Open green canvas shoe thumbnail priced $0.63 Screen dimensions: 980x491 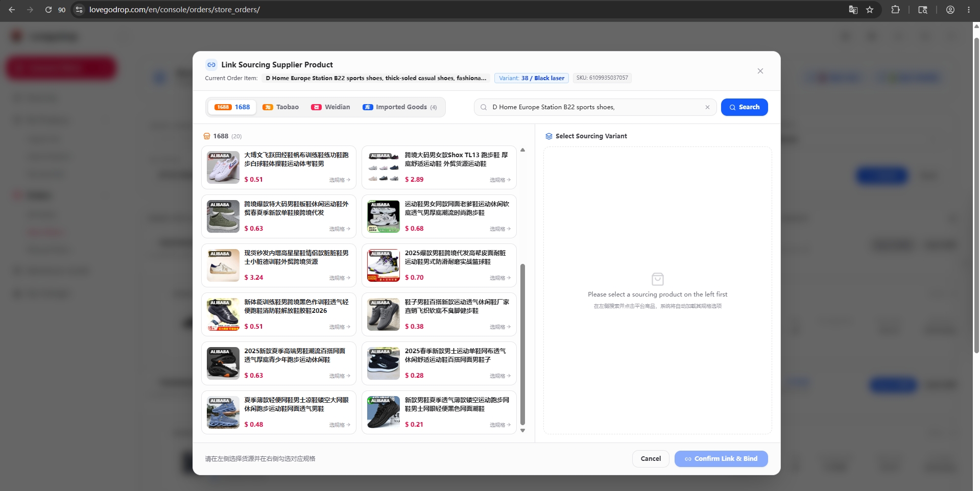click(x=223, y=216)
